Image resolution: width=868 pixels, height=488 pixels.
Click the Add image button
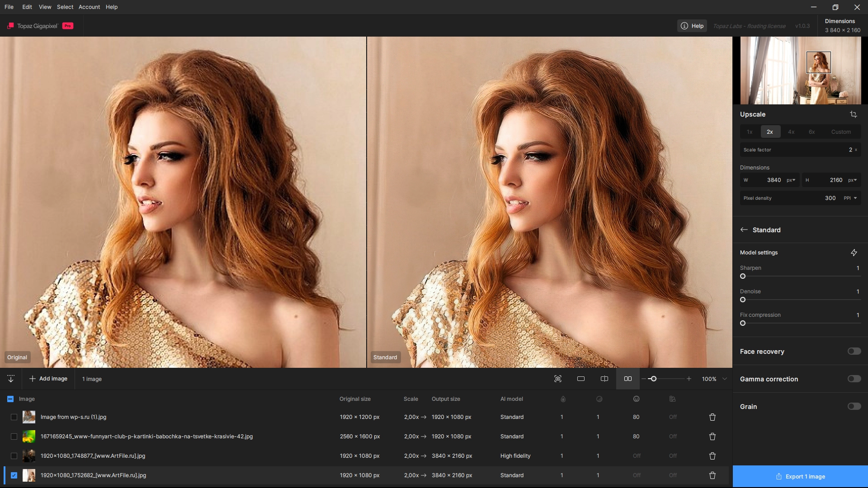click(48, 379)
